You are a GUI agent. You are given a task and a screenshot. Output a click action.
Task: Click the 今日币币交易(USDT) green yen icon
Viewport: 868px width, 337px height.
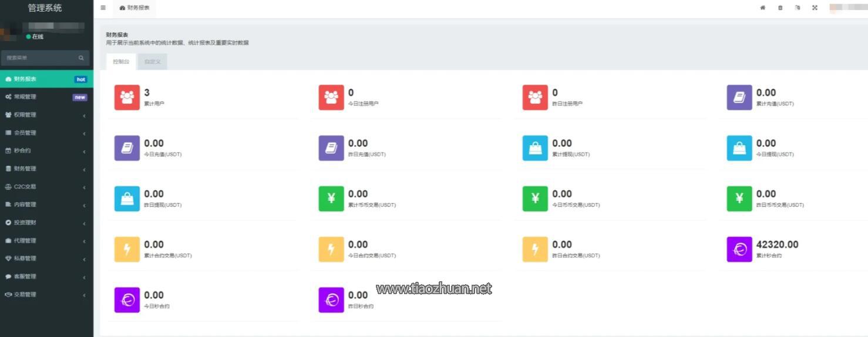(x=535, y=199)
